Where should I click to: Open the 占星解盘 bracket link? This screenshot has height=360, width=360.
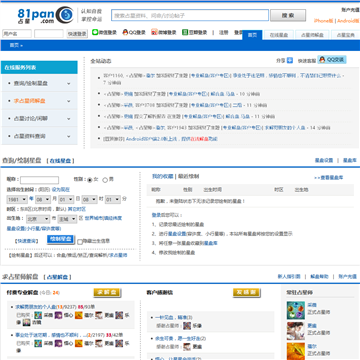coord(58,277)
